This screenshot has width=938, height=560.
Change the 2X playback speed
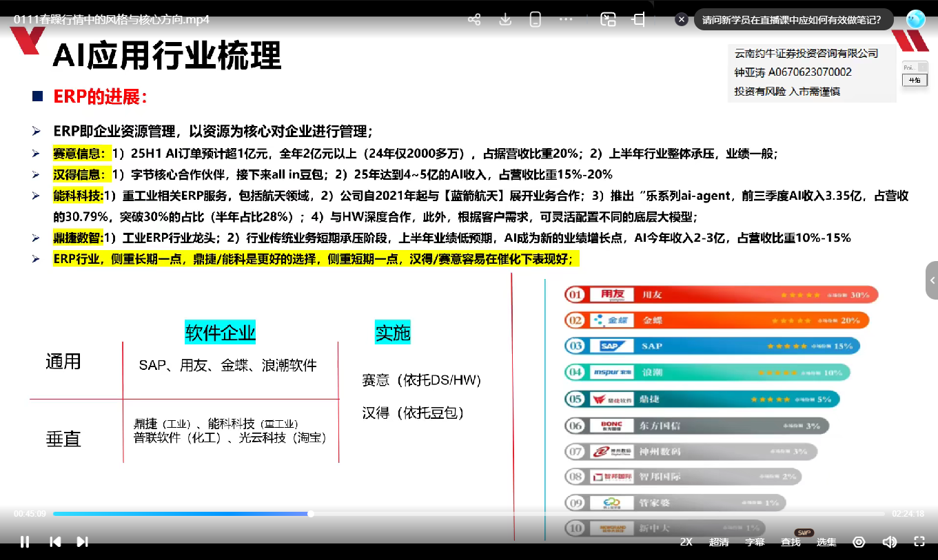(686, 542)
